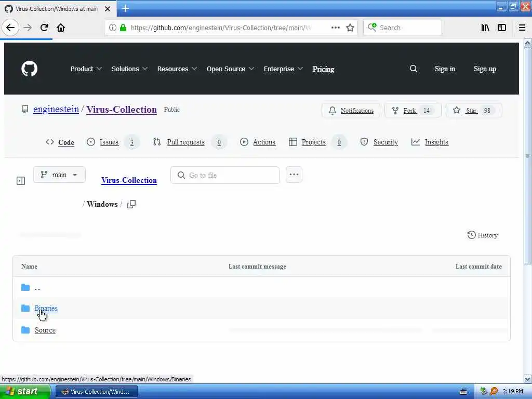Select Virus-Collection taskbar window button

coord(96,392)
